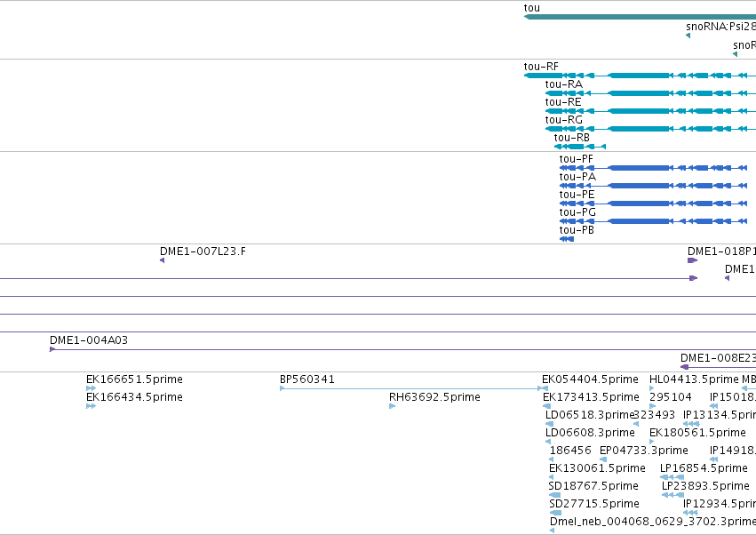Click the IP12934.5prime arrow glyph

point(690,514)
